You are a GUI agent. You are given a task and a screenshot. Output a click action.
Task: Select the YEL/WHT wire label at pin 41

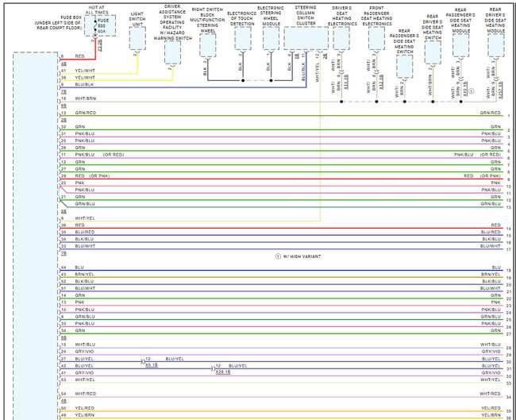(x=85, y=71)
